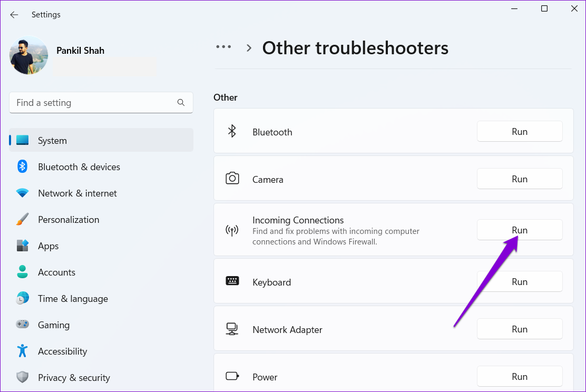Click the Personalization paintbrush icon
Image resolution: width=586 pixels, height=392 pixels.
23,219
